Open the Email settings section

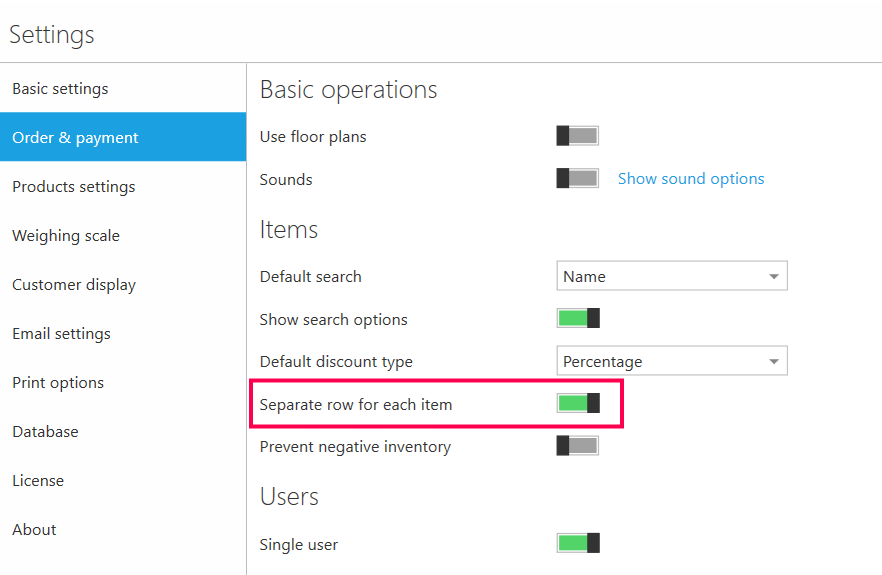(61, 334)
